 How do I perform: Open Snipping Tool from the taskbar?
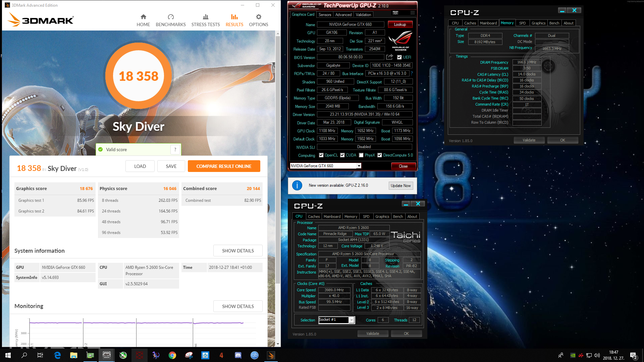[x=189, y=355]
